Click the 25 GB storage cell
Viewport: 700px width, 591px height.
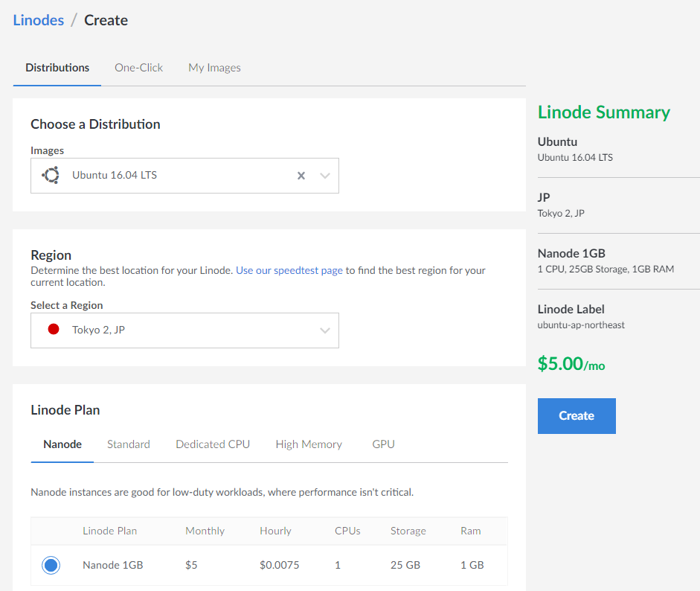pos(405,565)
